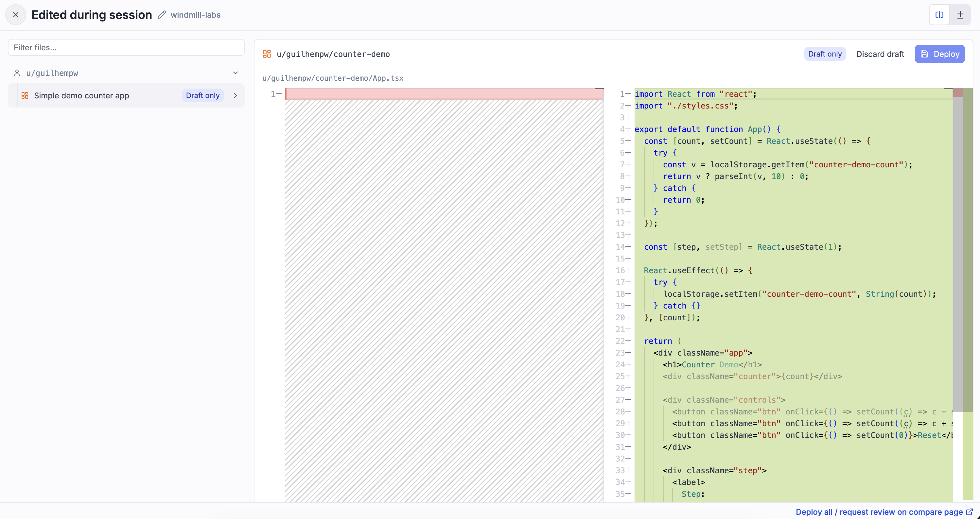This screenshot has height=519, width=980.
Task: Click external link icon beside compare page
Action: (970, 512)
